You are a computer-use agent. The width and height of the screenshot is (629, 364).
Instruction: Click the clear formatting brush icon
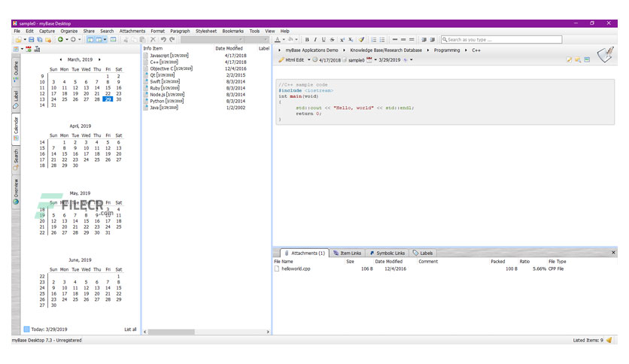point(361,40)
